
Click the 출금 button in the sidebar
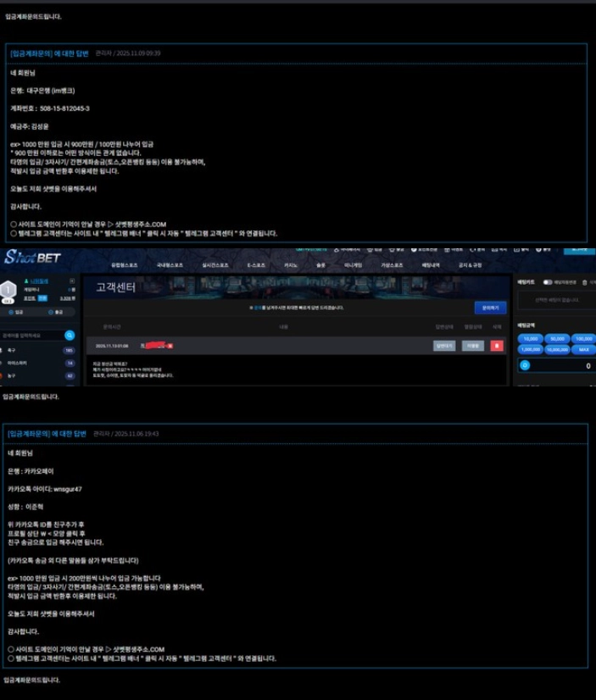pyautogui.click(x=58, y=312)
